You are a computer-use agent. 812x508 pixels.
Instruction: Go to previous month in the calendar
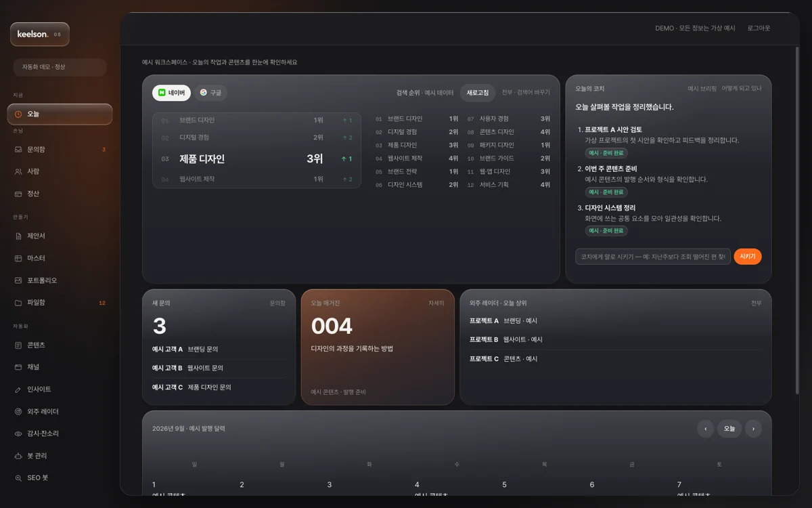point(706,429)
